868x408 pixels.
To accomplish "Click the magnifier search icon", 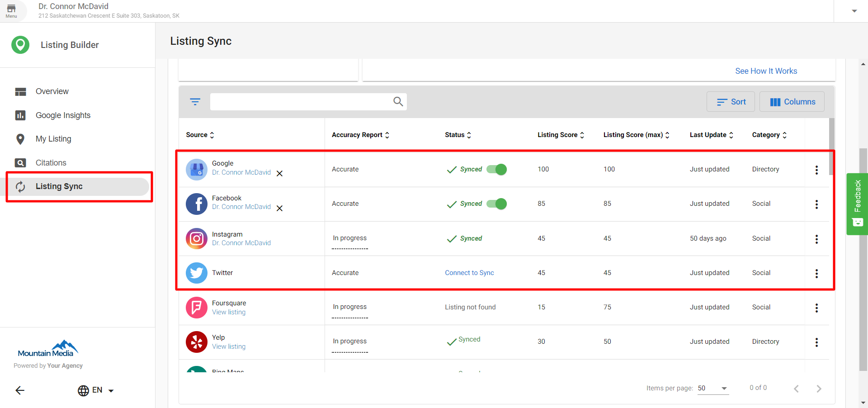I will point(398,102).
